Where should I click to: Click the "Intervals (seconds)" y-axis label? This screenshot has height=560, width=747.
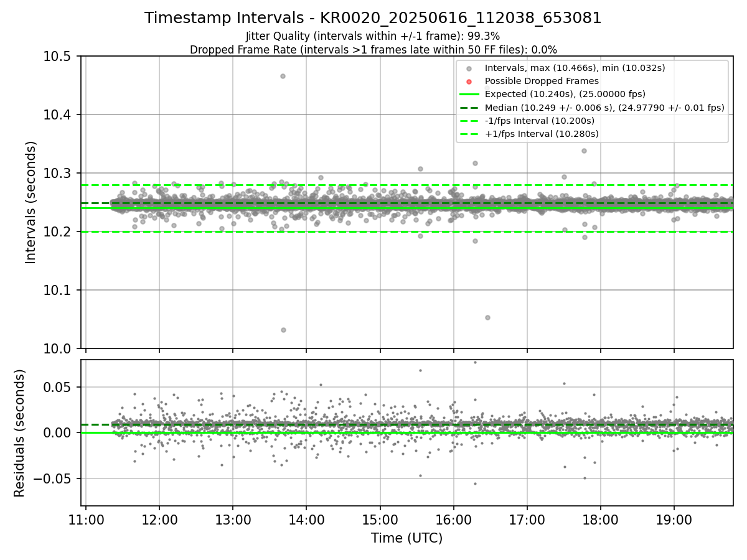tap(31, 202)
